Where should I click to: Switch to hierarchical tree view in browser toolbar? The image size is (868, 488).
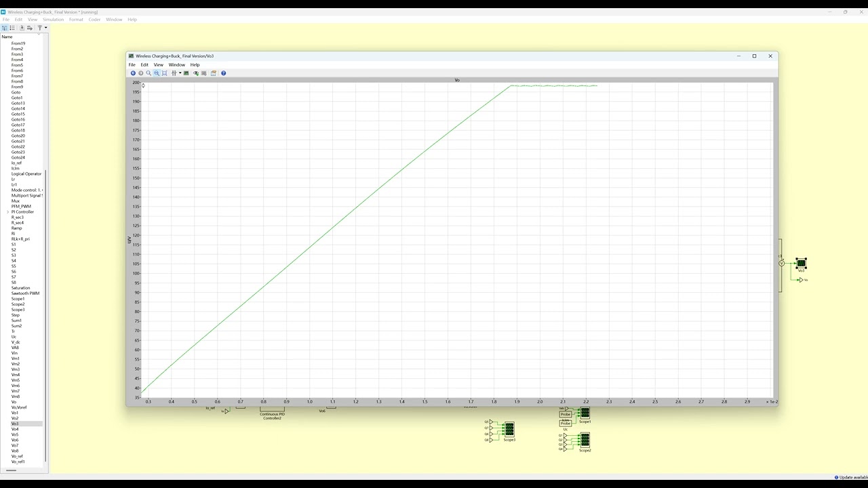pyautogui.click(x=5, y=28)
